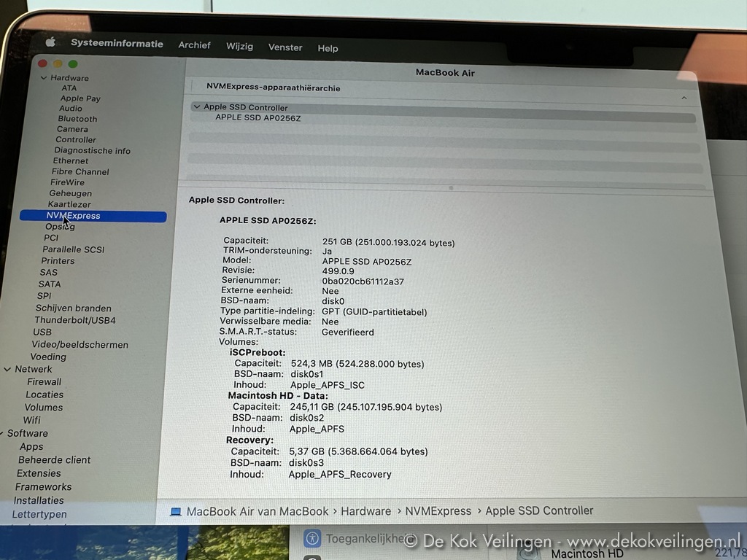Image resolution: width=747 pixels, height=560 pixels.
Task: Select Controller in the sidebar
Action: pos(76,139)
